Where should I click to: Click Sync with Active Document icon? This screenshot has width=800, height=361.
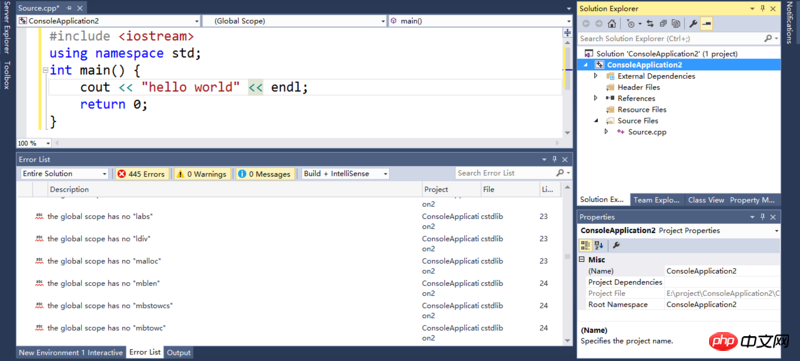coord(650,23)
